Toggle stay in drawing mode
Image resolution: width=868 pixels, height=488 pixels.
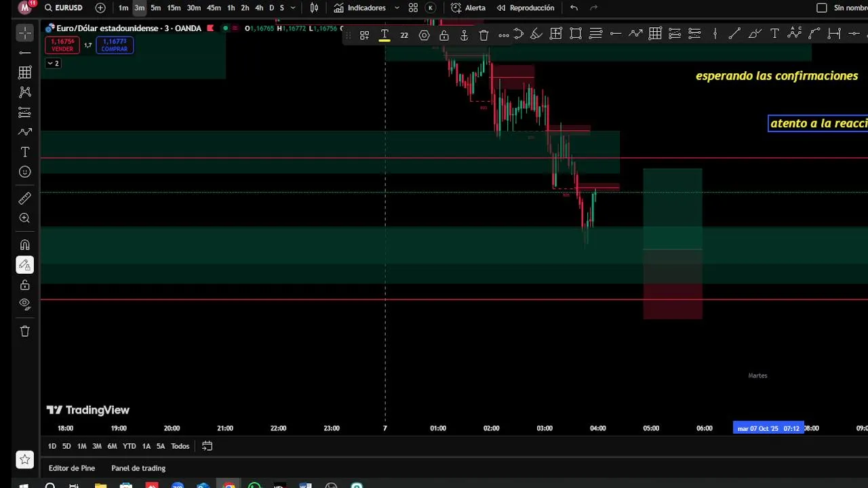(24, 265)
